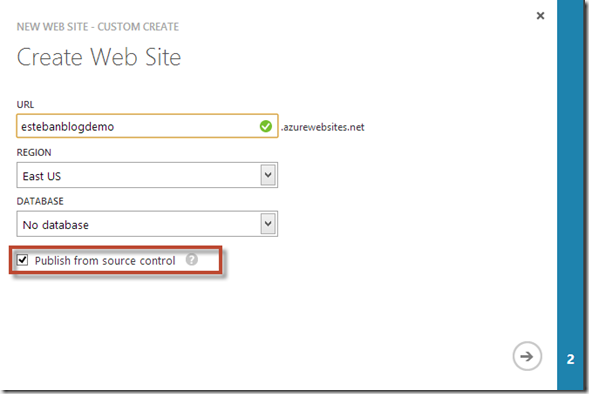The height and width of the screenshot is (394, 589).
Task: Open the No database combo box
Action: coord(147,224)
